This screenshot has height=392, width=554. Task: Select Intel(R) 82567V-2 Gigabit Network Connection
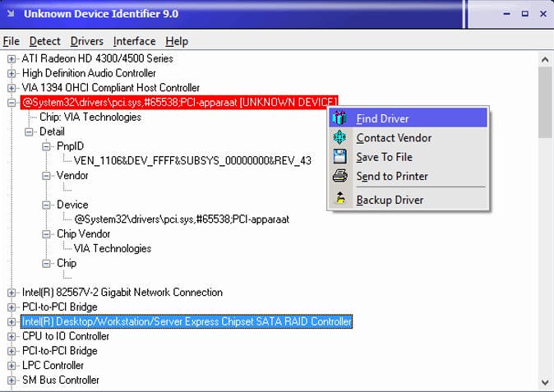coord(122,293)
